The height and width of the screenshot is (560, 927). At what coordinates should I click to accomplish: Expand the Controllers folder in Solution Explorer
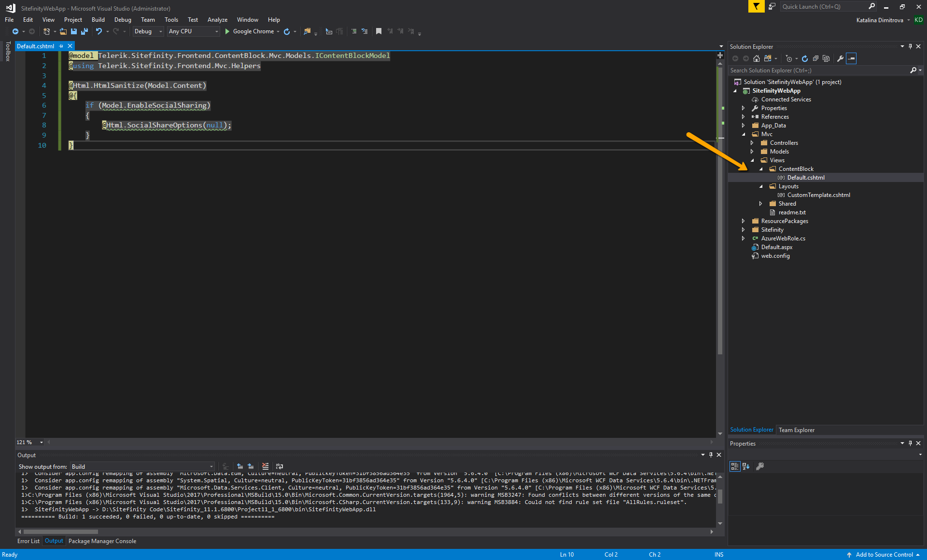click(752, 143)
